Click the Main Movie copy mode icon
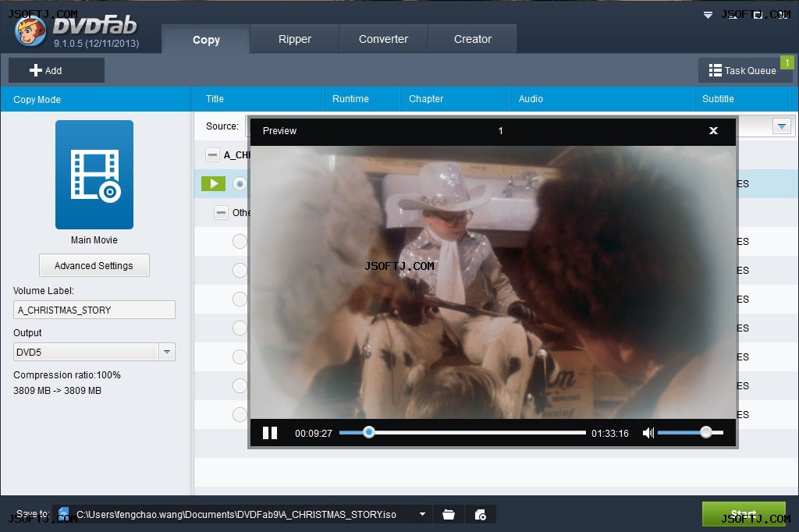 pos(94,174)
